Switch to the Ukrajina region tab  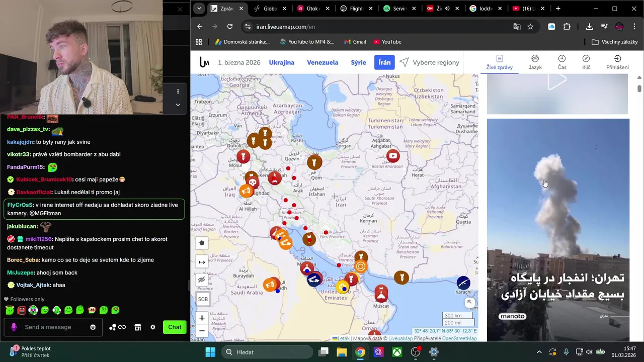(281, 62)
